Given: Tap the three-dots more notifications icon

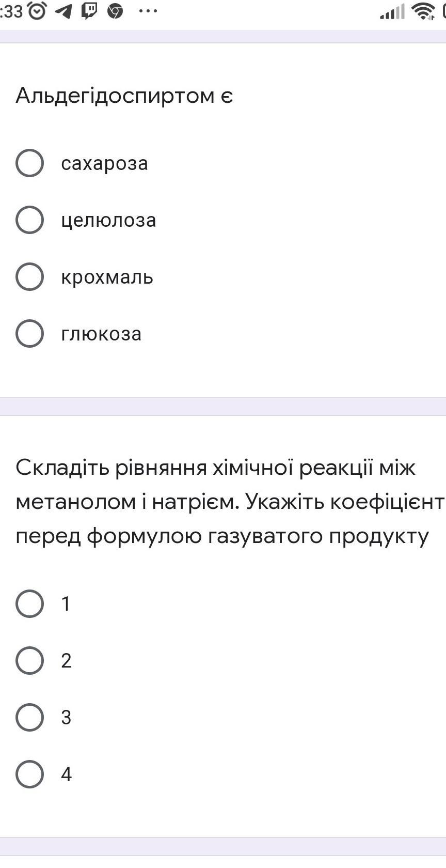Looking at the screenshot, I should 148,11.
